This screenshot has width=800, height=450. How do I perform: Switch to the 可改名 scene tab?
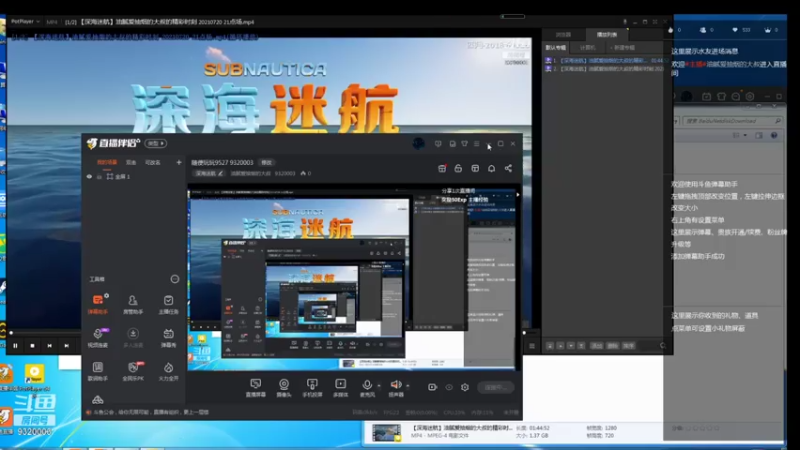point(153,162)
